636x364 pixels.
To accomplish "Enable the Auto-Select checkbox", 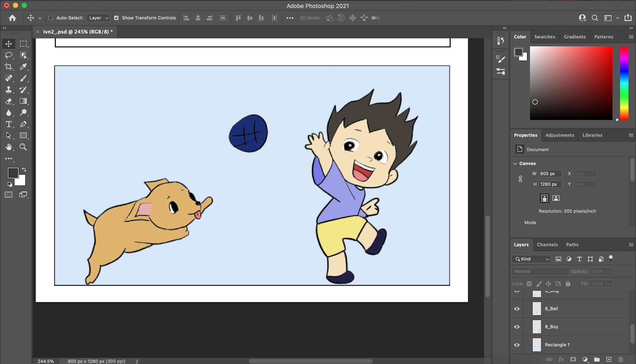I will [51, 18].
